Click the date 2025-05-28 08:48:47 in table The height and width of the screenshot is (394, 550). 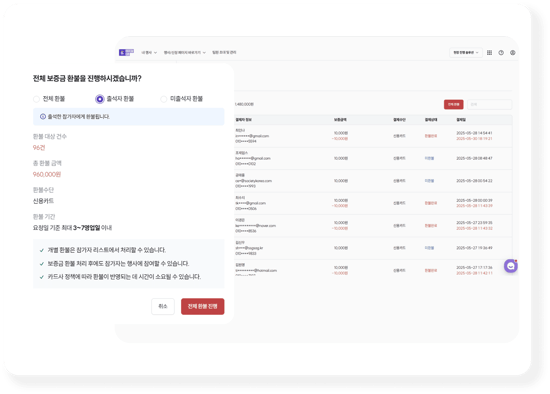point(474,158)
